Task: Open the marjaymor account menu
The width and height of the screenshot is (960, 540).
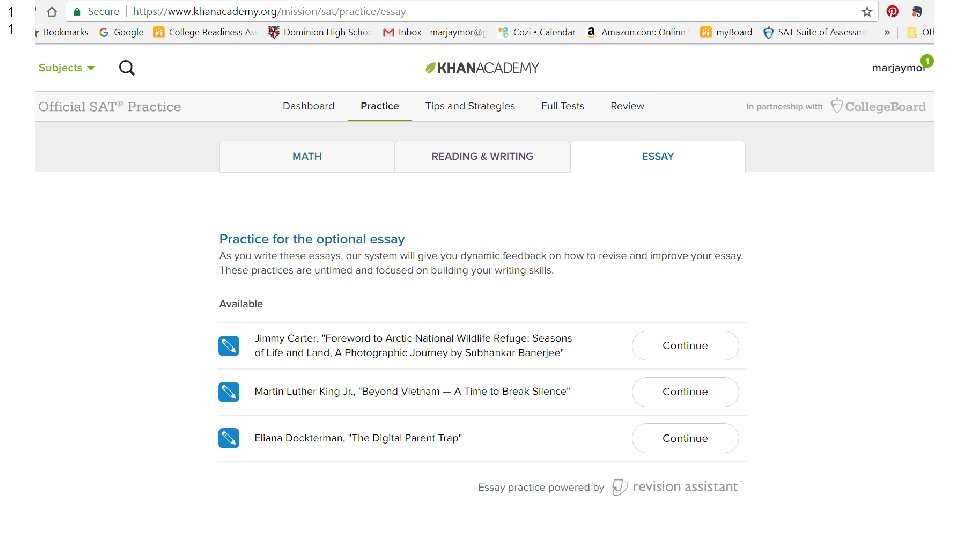Action: click(x=898, y=68)
